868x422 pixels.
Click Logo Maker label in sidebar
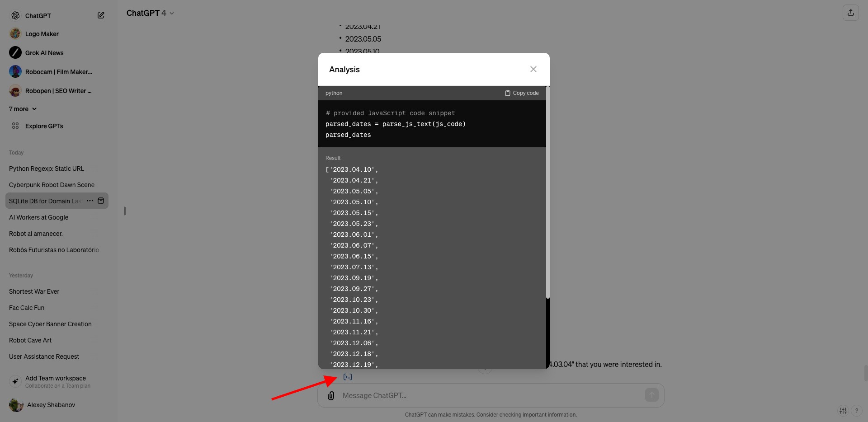pos(42,34)
